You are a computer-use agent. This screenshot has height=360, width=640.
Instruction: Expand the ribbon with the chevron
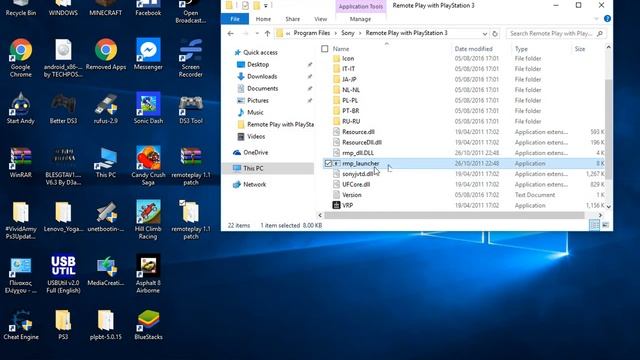(x=596, y=19)
